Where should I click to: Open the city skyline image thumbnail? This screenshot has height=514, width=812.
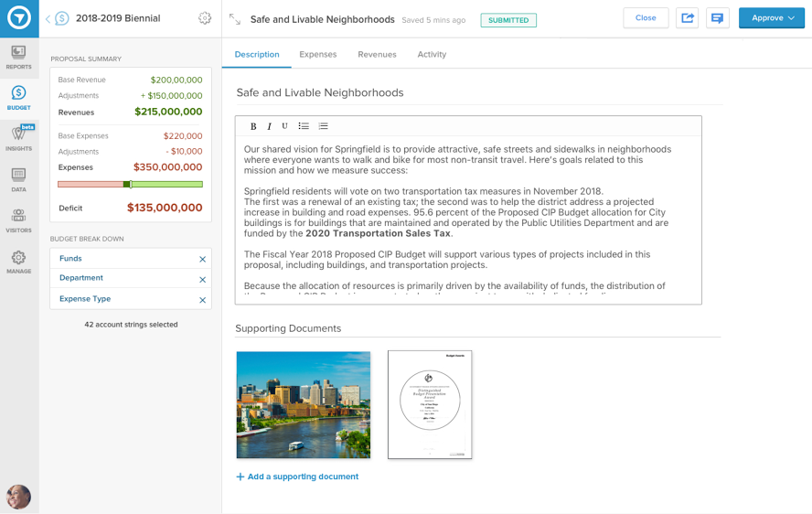pyautogui.click(x=304, y=404)
